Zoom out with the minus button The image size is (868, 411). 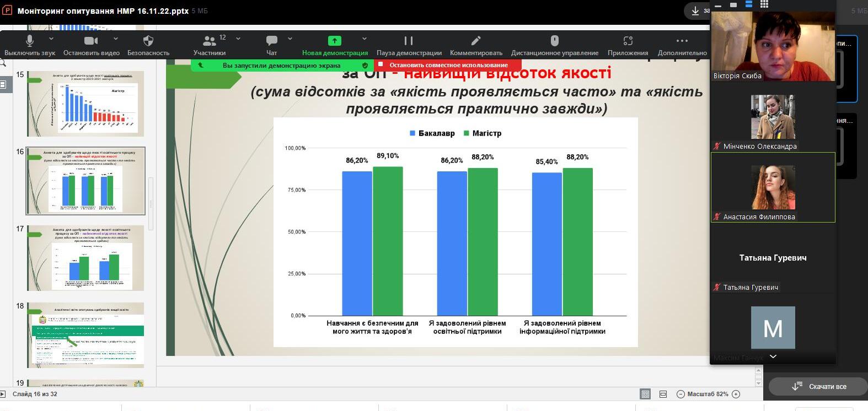(x=681, y=394)
